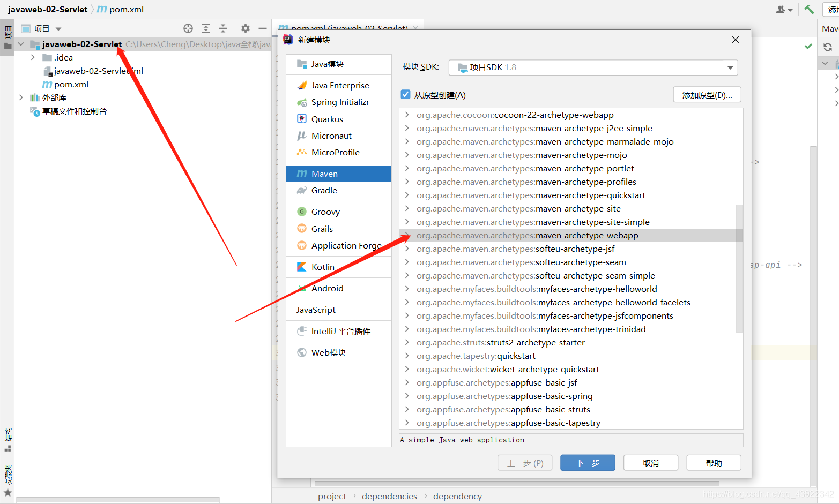The width and height of the screenshot is (839, 504).
Task: Open 收藏夹 tool window tab
Action: 8,480
